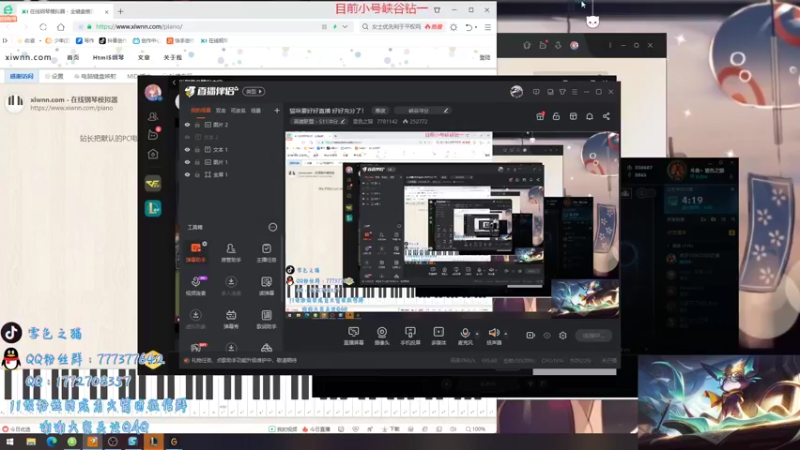
Task: Toggle preview eye icon near settings gear
Action: 547,335
